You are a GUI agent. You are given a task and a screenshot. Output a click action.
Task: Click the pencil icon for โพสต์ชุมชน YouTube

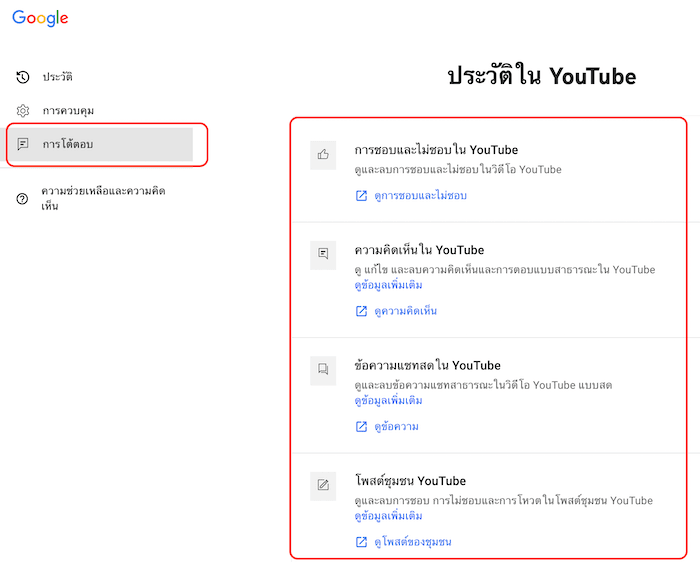[x=323, y=485]
